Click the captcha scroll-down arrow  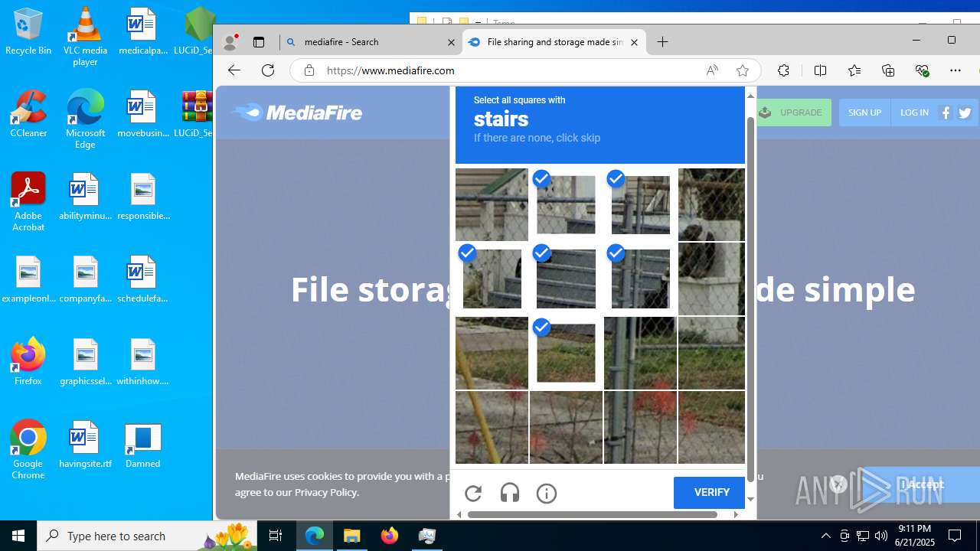(x=750, y=499)
